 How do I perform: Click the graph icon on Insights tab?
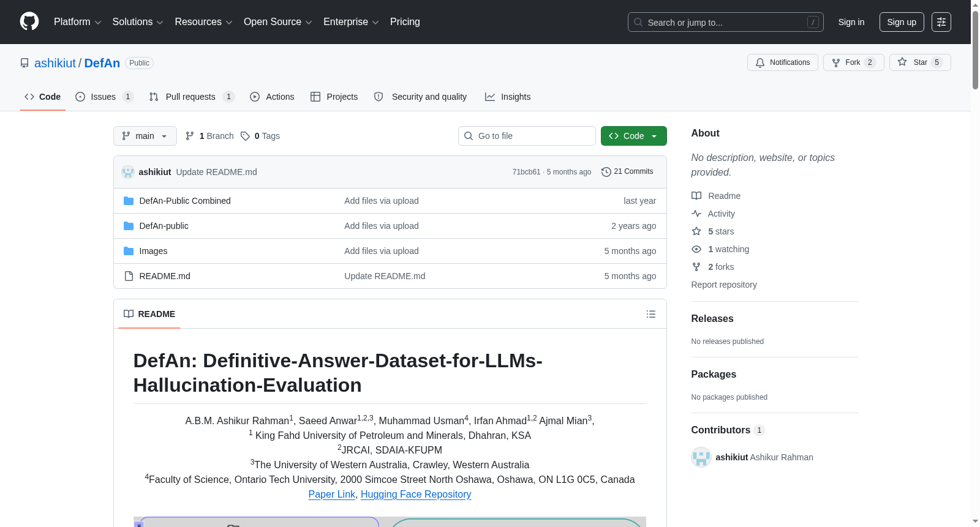(490, 97)
